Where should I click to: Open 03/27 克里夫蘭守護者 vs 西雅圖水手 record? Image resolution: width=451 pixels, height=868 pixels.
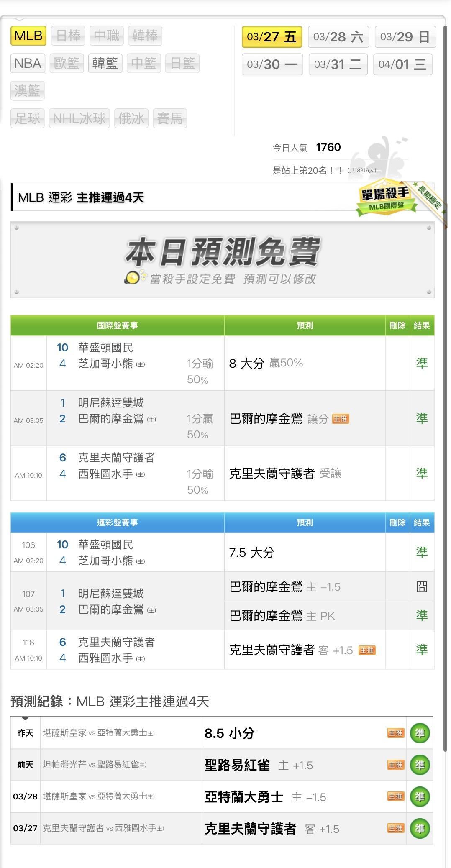coord(103,828)
